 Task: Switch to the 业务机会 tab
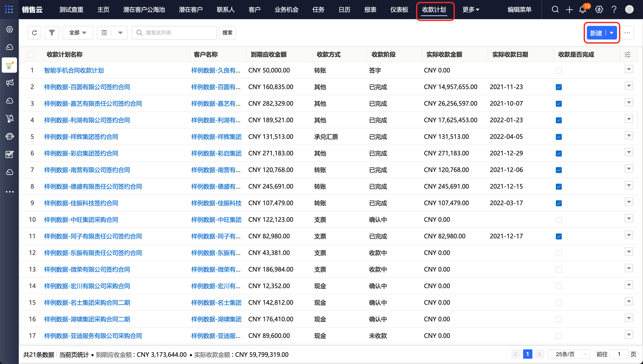coord(286,10)
